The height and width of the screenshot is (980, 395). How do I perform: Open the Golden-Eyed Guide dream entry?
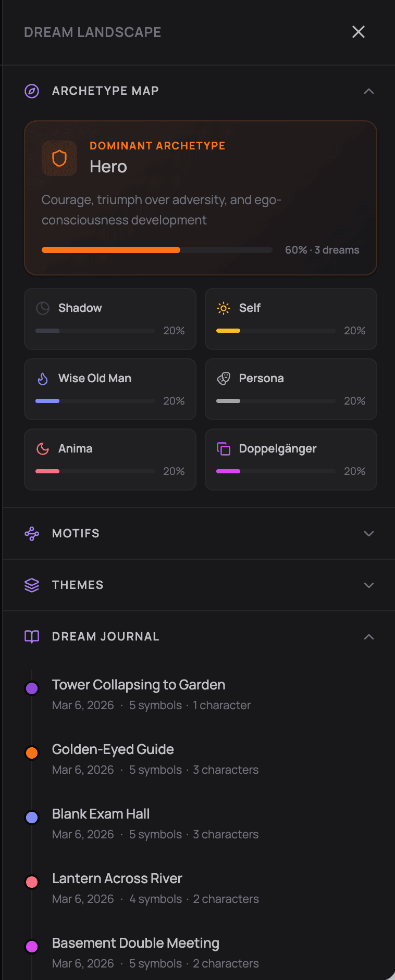point(113,750)
